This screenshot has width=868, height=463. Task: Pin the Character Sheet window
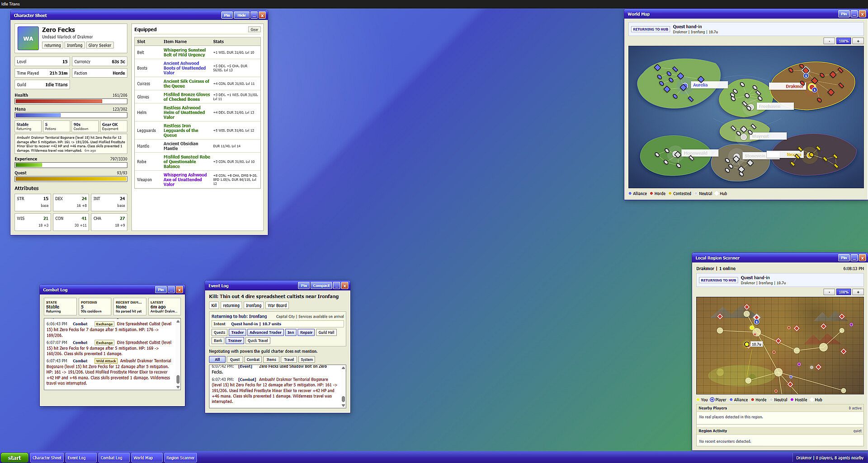[x=227, y=15]
